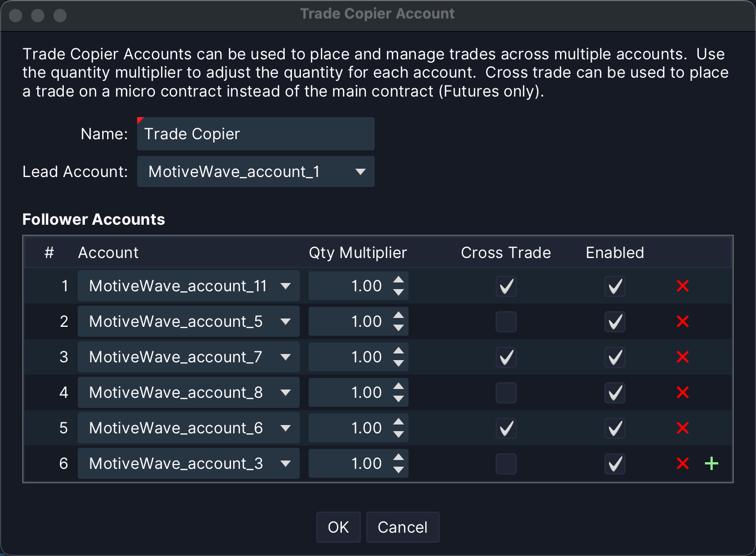Remove MotiveWave_account_3 with the red X
756x556 pixels.
[683, 463]
